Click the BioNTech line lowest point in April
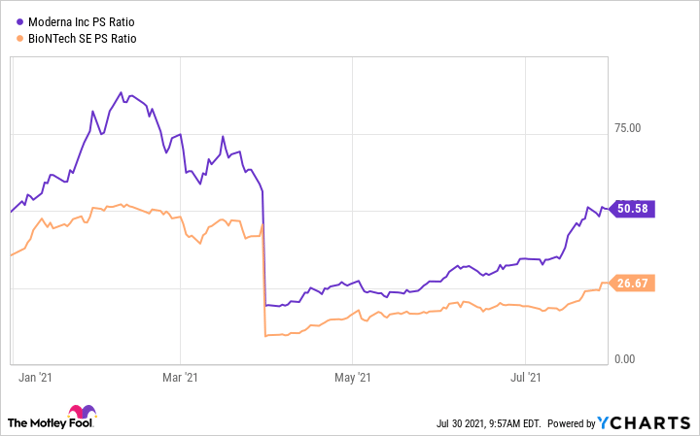This screenshot has height=436, width=700. click(x=264, y=335)
